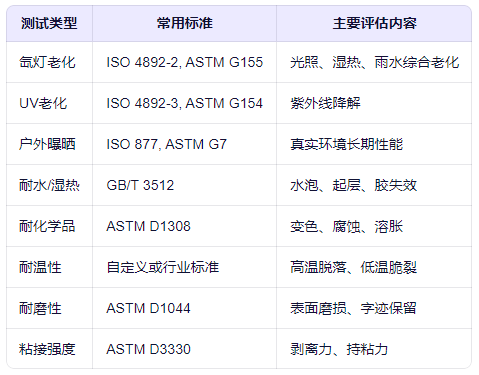Select the 耐水/湿热 cell

click(49, 185)
